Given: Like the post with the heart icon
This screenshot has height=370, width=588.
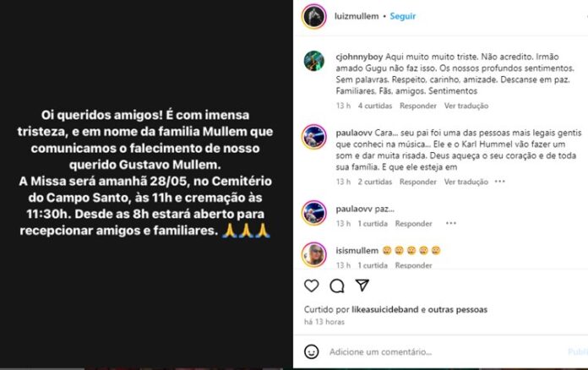Looking at the screenshot, I should [311, 286].
